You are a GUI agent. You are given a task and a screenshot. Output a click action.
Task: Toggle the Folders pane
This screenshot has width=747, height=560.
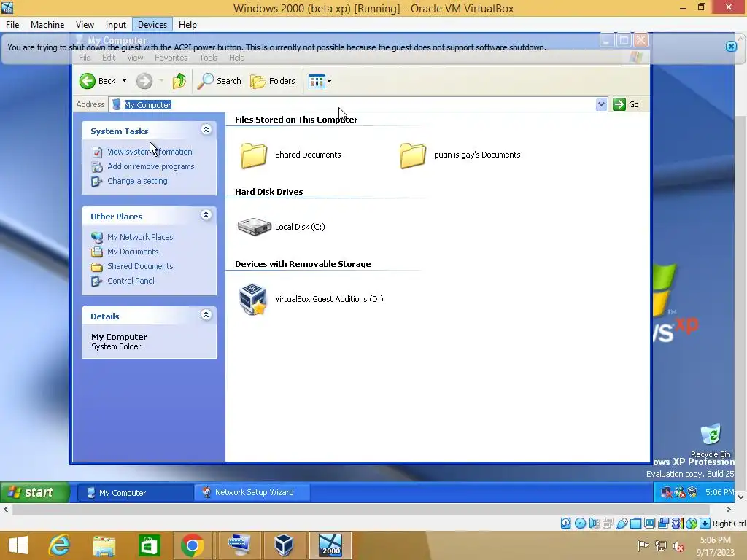tap(273, 81)
